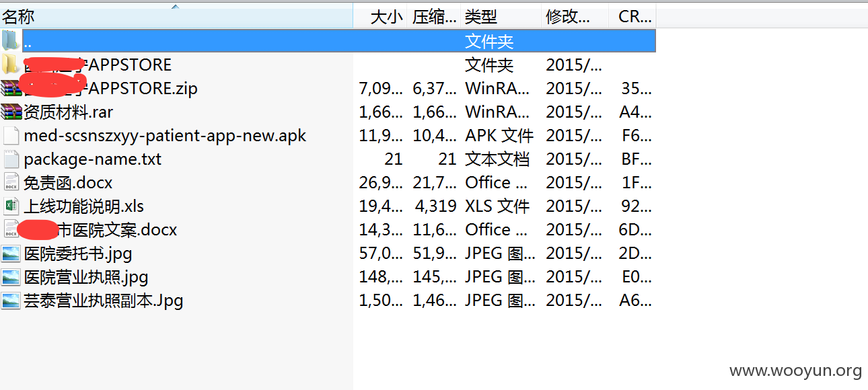This screenshot has height=390, width=868.
Task: Click the Excel icon of 上线功能说明.xls
Action: coord(11,206)
